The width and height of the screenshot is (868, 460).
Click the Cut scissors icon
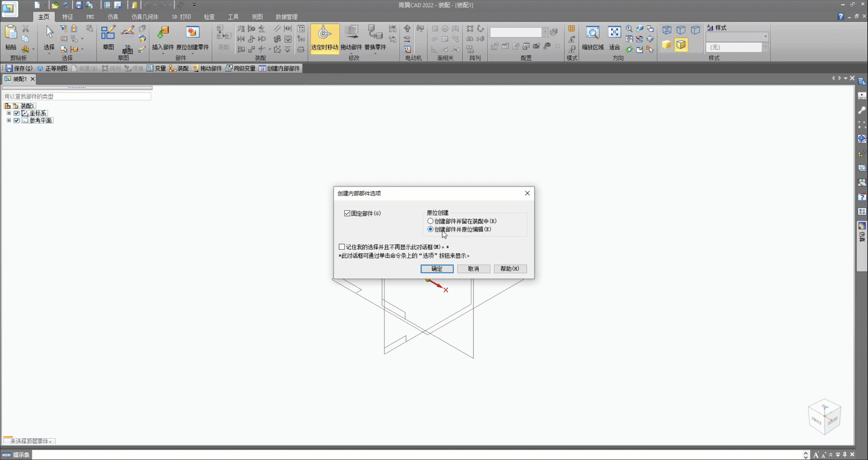25,28
